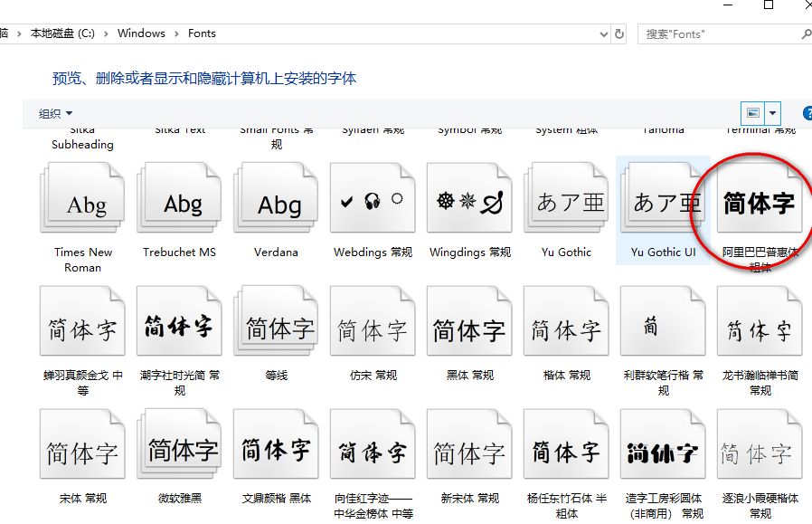
Task: Expand the chevron after Windows in breadcrumb
Action: point(176,33)
